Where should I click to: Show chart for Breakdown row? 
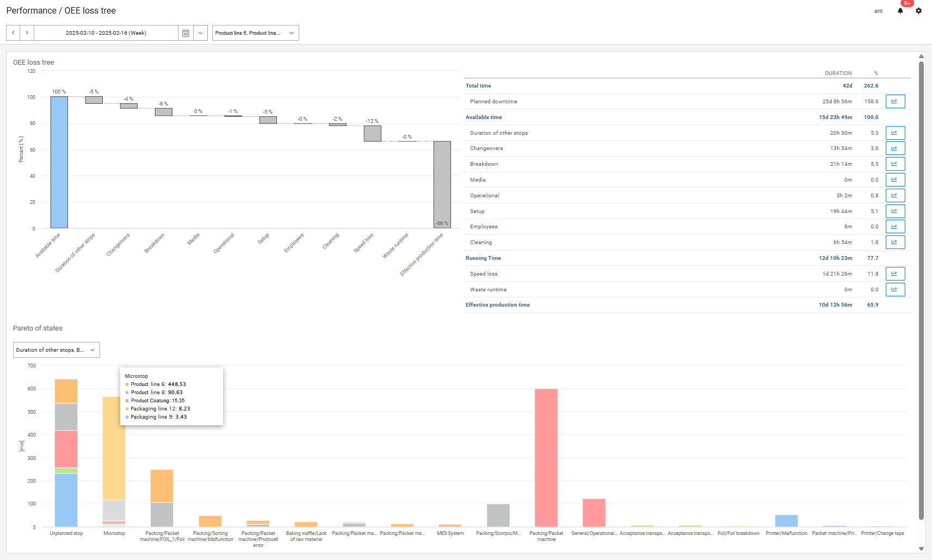[895, 164]
